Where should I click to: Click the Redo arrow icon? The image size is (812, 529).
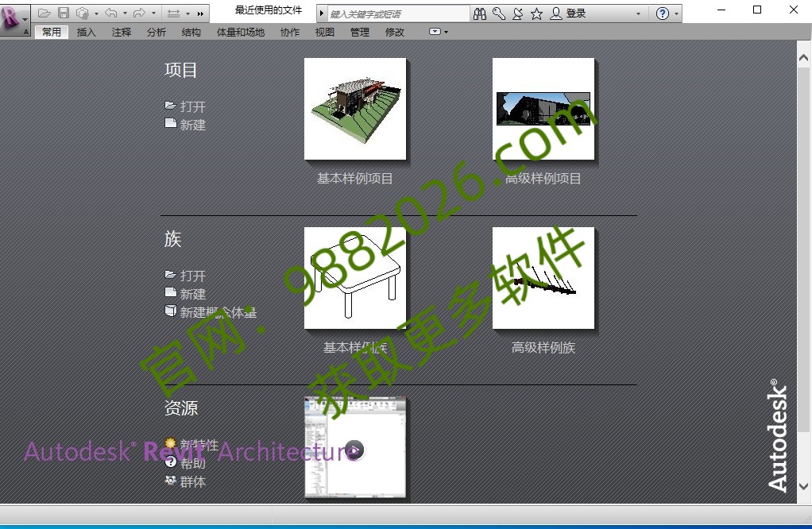point(139,13)
